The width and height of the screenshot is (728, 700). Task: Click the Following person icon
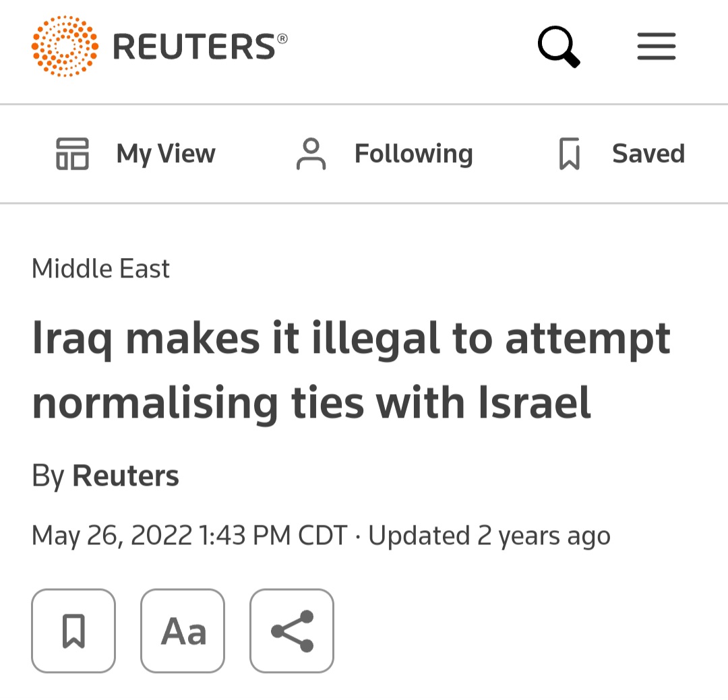(x=311, y=154)
